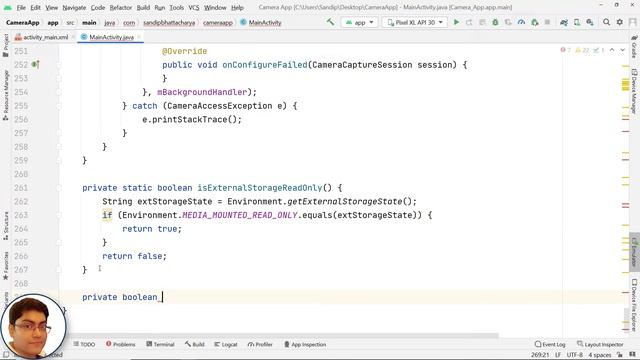Sync Project with Gradle Files icon
This screenshot has height=360, width=640.
point(564,22)
